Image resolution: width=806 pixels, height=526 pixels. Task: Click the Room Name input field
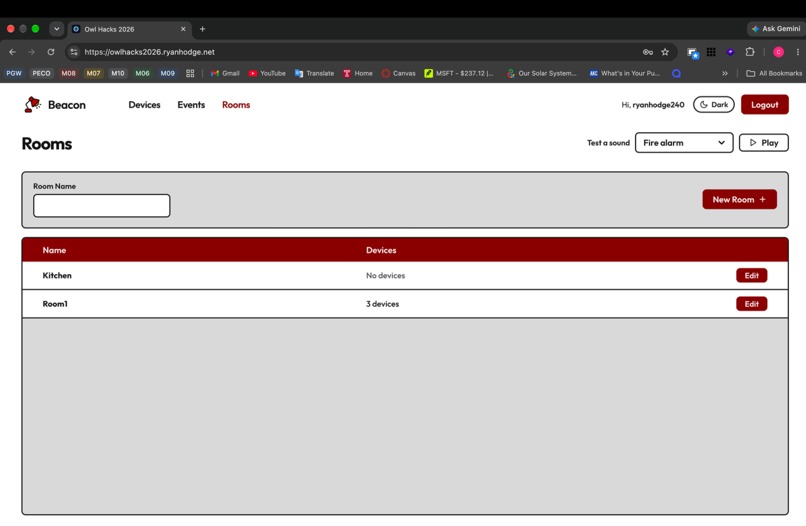coord(102,206)
